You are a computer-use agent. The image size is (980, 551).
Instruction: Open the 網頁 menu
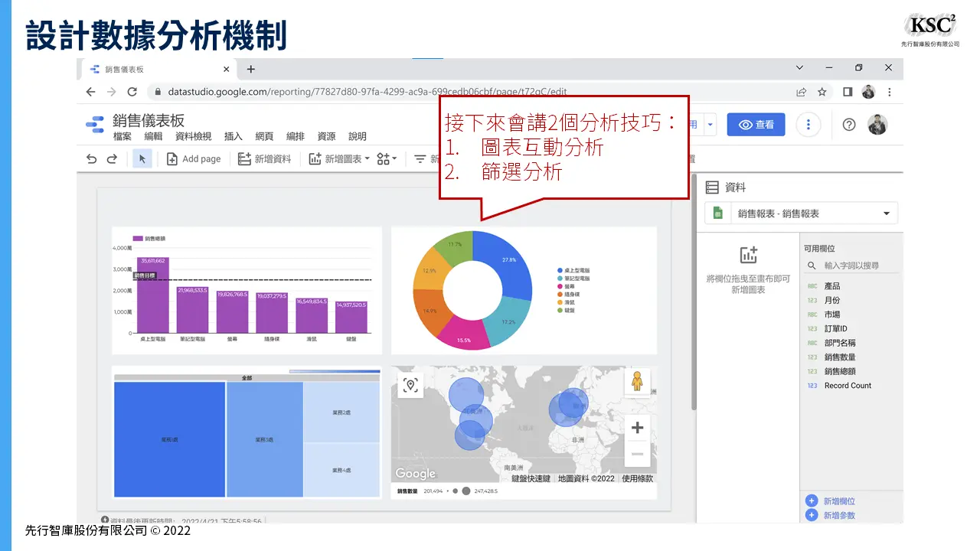tap(264, 136)
